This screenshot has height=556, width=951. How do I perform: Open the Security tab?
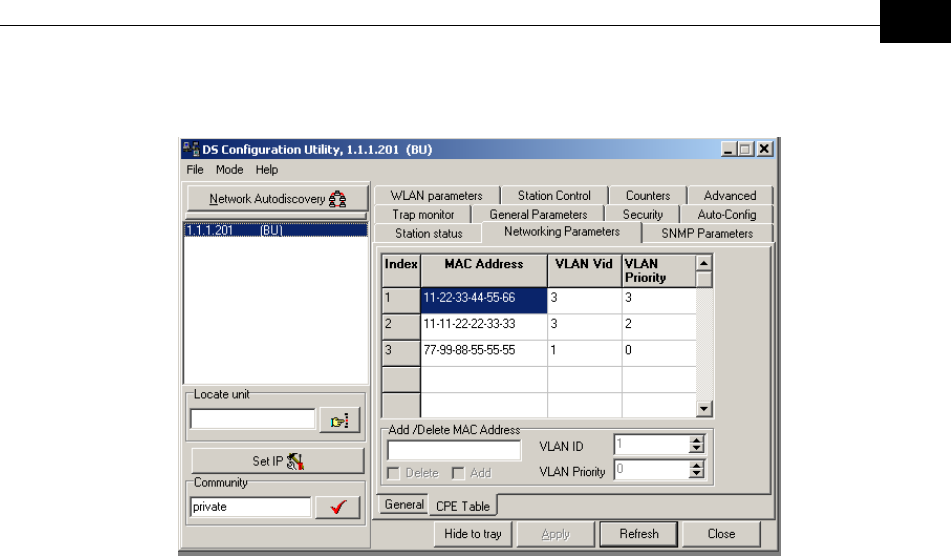(642, 215)
